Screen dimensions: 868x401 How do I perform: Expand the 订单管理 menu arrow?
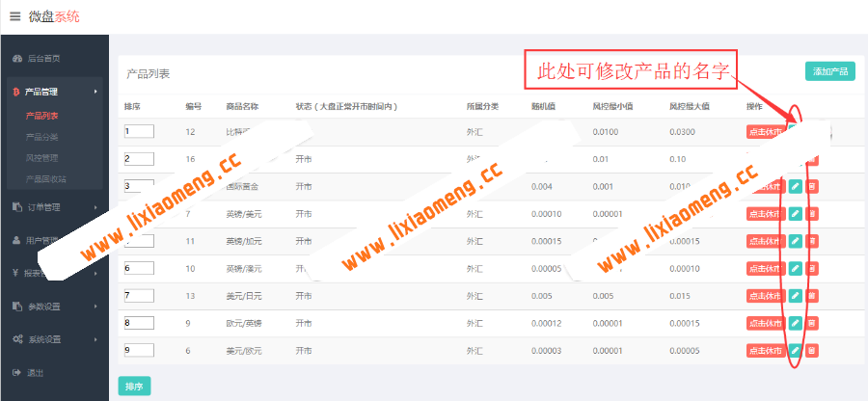[x=95, y=207]
